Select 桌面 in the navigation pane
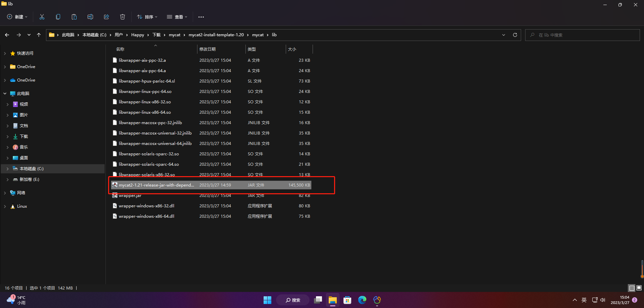The image size is (644, 308). pyautogui.click(x=24, y=158)
